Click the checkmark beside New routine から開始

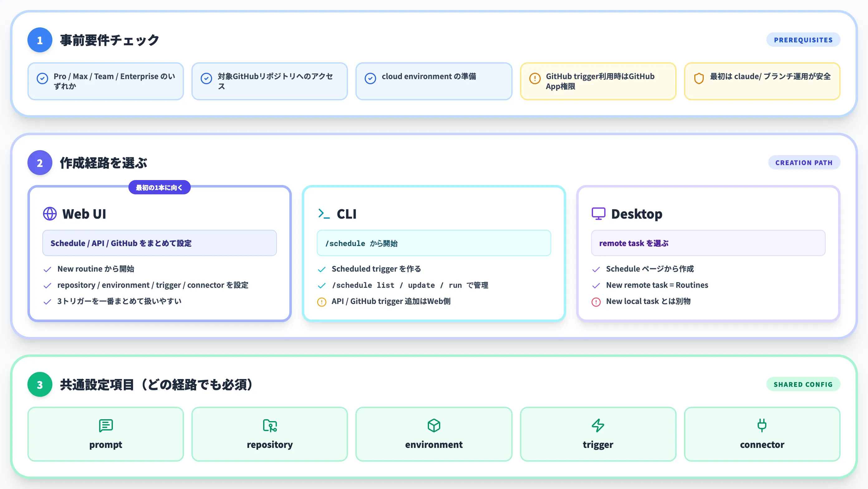[47, 269]
